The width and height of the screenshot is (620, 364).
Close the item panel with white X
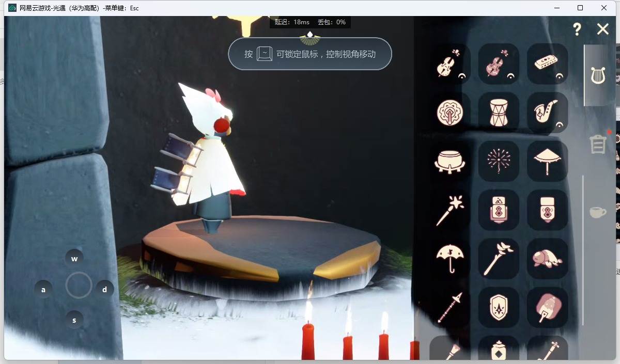[x=602, y=29]
